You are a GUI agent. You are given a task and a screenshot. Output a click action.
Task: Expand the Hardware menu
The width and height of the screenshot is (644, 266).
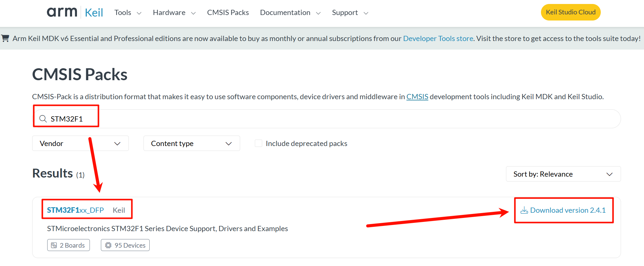(174, 13)
